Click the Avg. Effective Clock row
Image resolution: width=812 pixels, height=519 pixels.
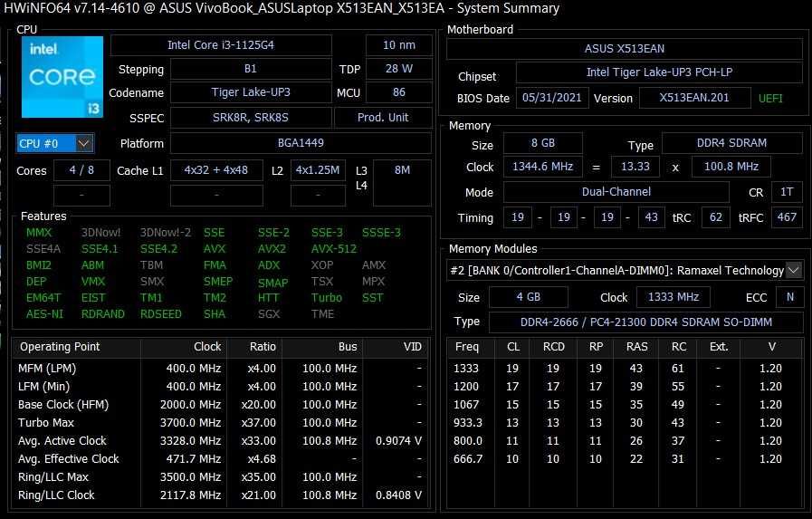tap(221, 459)
